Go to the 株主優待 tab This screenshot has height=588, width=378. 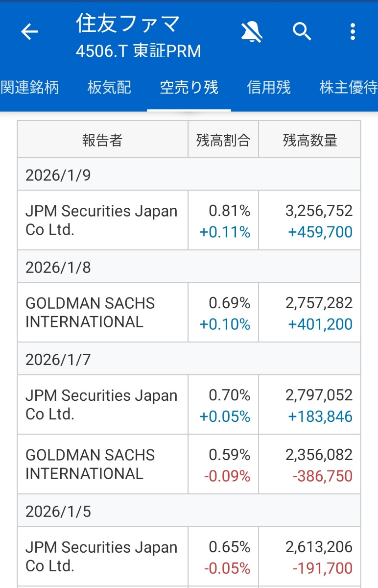(348, 88)
